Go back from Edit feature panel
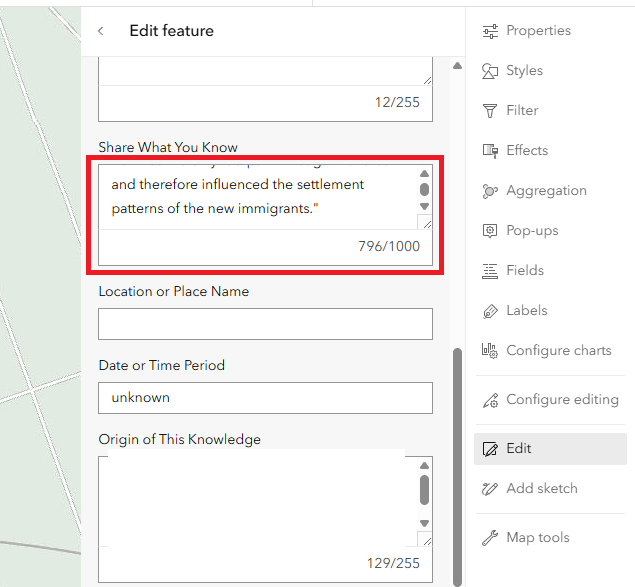 [x=101, y=31]
